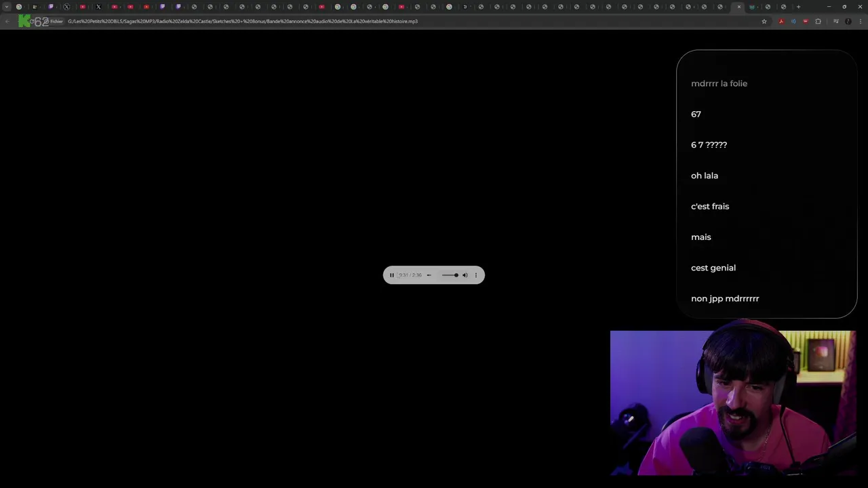Open the Chrome three-dot menu

861,21
